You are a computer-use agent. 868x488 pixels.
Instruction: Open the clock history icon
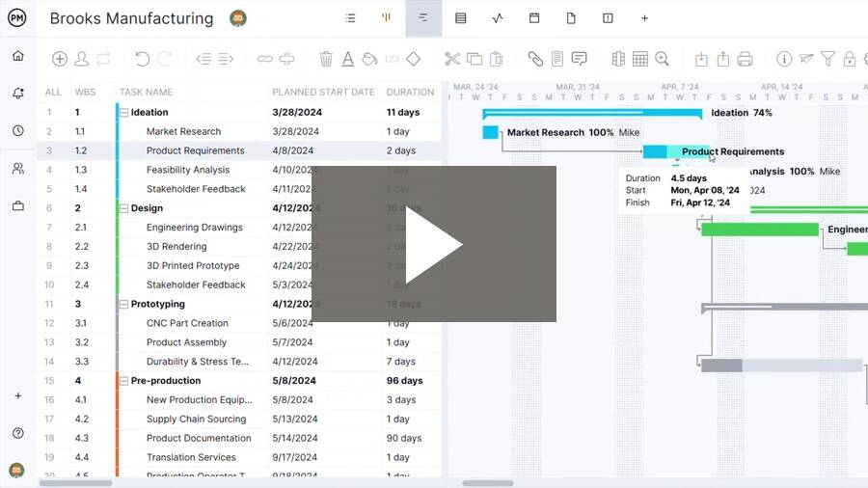point(18,130)
